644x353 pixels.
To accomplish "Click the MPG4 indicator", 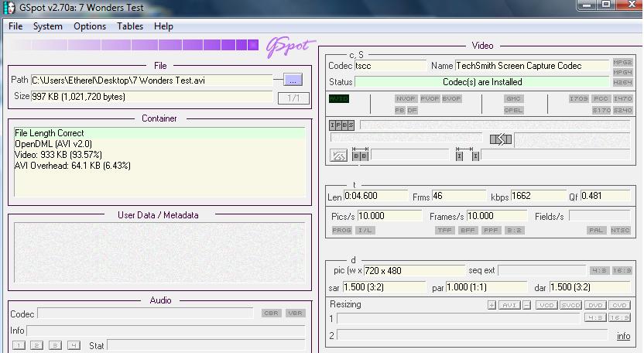I will (622, 72).
